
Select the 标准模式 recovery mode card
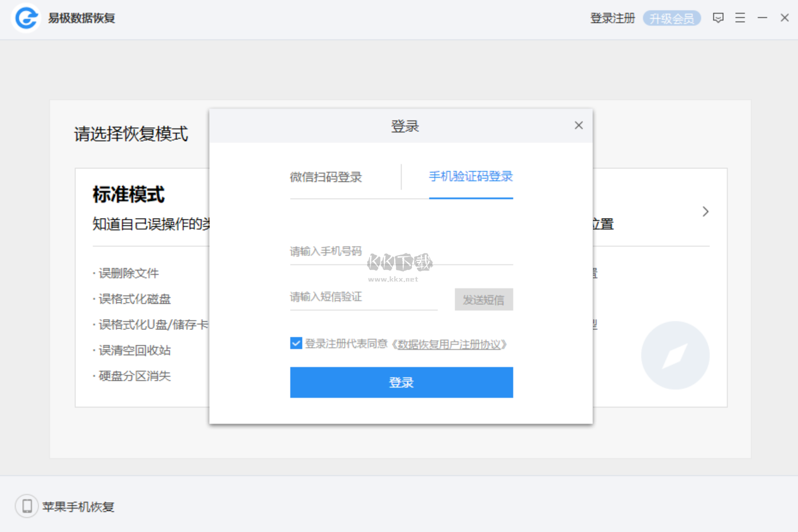pos(128,195)
